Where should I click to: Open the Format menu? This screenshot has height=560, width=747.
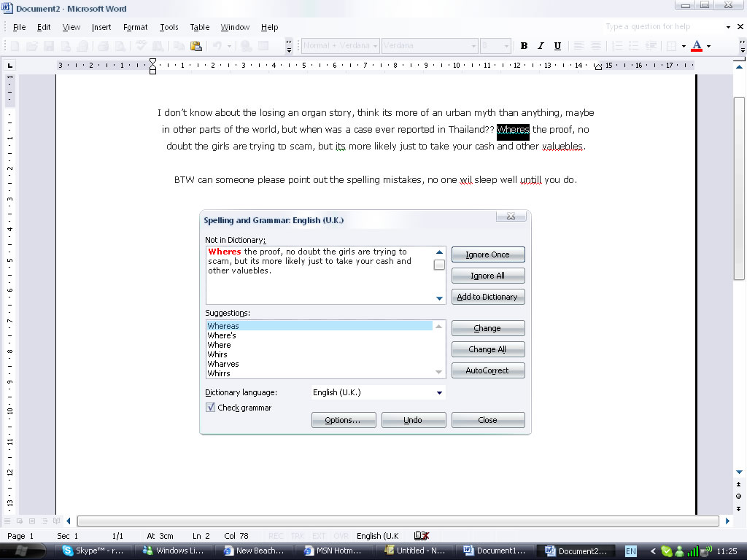coord(135,27)
